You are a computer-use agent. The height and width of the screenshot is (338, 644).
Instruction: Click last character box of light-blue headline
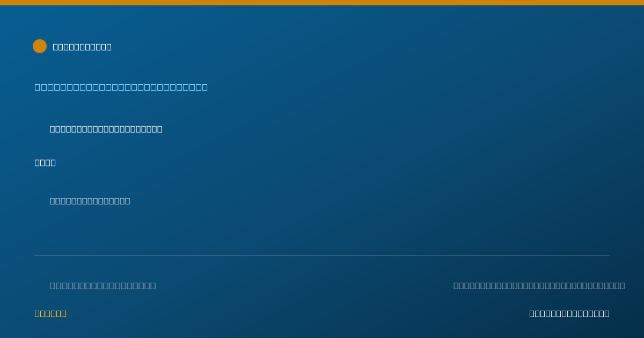(x=204, y=87)
